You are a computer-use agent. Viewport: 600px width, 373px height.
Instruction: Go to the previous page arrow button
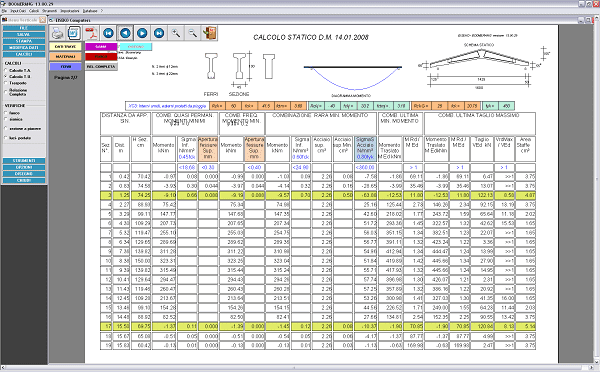(x=125, y=33)
